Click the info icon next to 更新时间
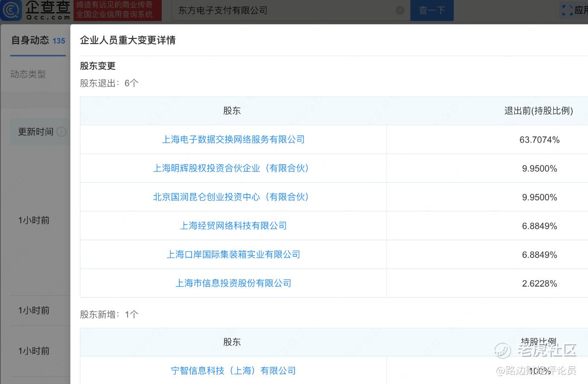Image resolution: width=588 pixels, height=384 pixels. [61, 132]
